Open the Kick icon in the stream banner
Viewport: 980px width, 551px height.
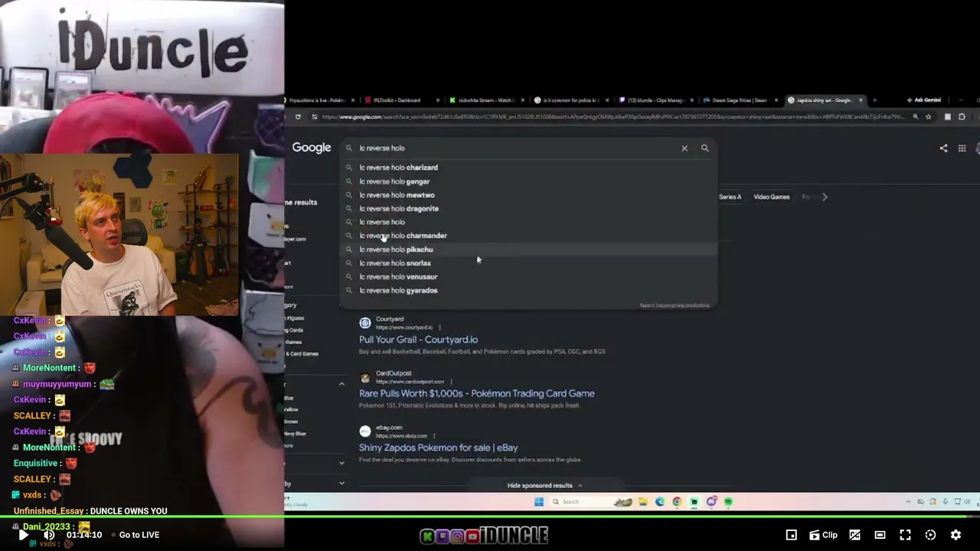426,536
